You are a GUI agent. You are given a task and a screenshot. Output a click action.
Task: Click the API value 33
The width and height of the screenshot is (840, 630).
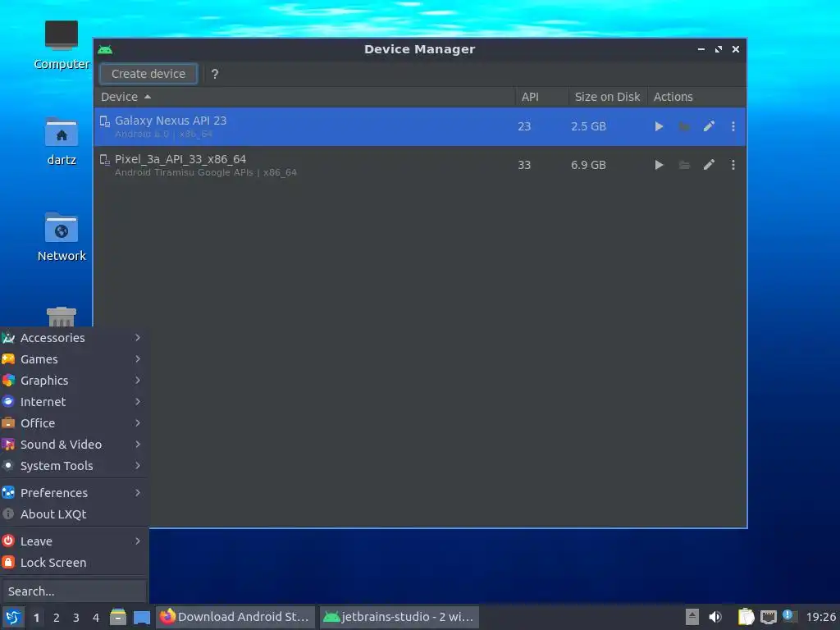(524, 165)
